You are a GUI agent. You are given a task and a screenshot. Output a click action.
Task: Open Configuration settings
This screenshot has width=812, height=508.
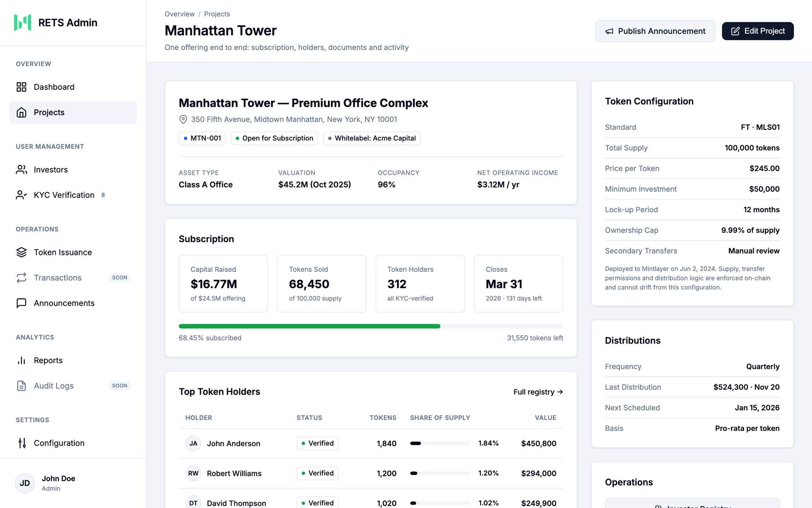point(73,443)
